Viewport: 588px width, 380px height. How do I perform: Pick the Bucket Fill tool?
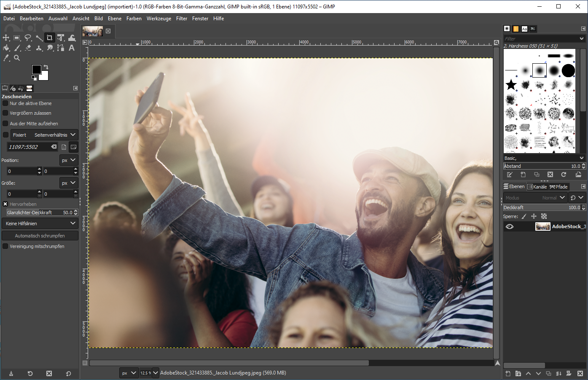tap(6, 48)
